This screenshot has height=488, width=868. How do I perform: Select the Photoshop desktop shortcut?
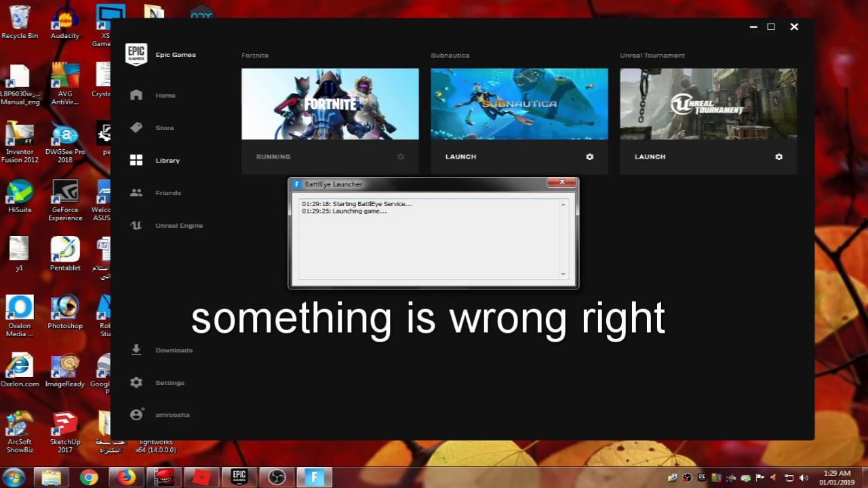click(65, 313)
